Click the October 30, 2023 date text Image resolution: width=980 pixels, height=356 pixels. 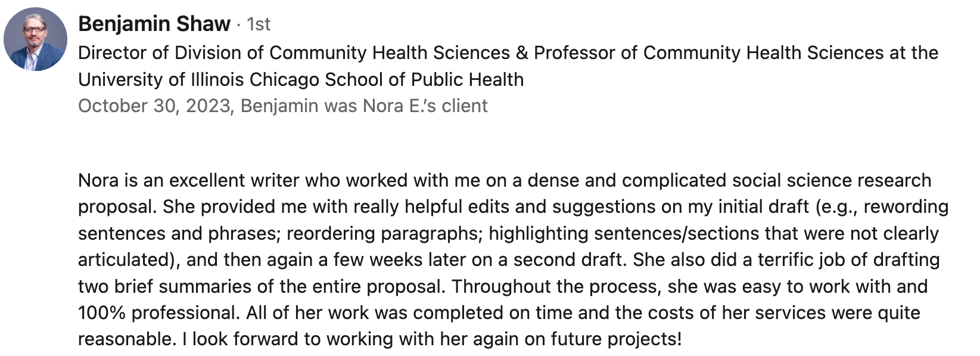[154, 106]
